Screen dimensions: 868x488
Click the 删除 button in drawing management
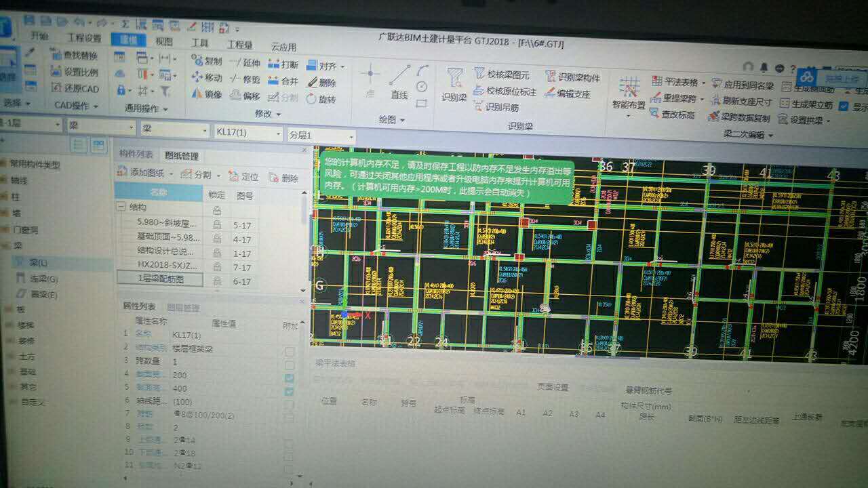coord(283,178)
